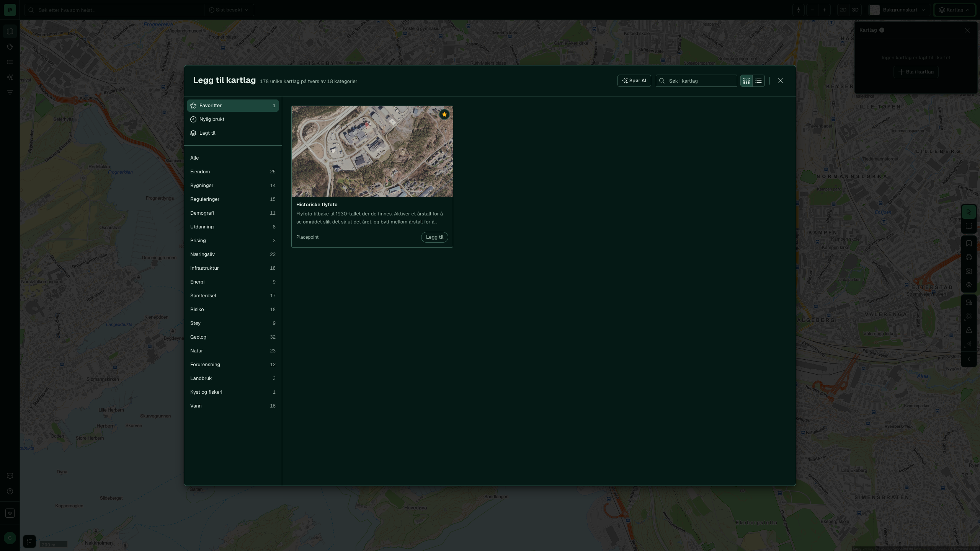
Task: Open the Historiske flyfoto aerial thumbnail
Action: 372,152
